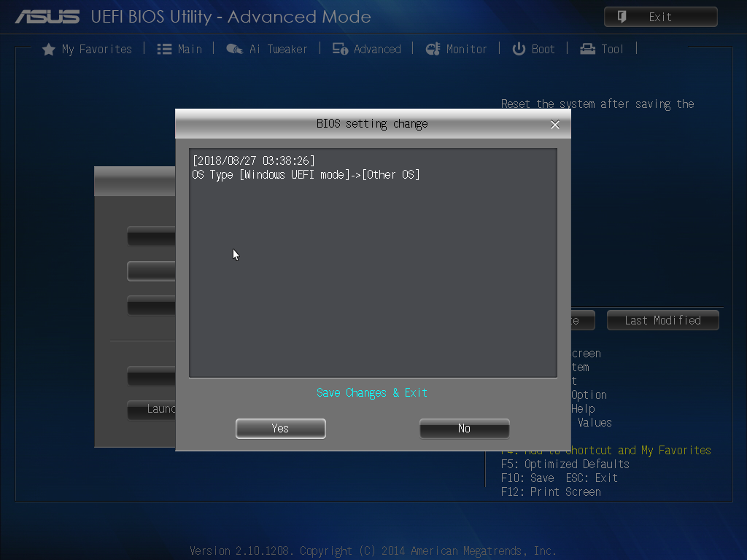Click the door icon on Exit button

click(x=622, y=17)
